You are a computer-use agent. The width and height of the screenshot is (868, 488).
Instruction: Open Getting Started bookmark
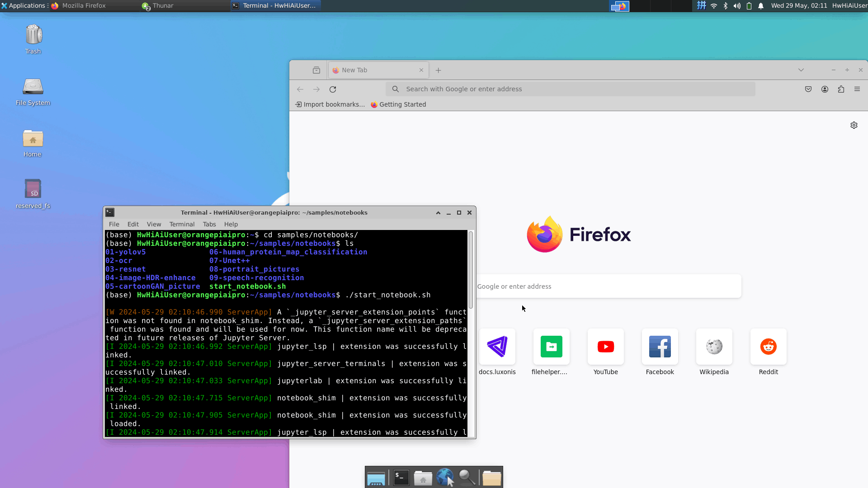pyautogui.click(x=398, y=104)
